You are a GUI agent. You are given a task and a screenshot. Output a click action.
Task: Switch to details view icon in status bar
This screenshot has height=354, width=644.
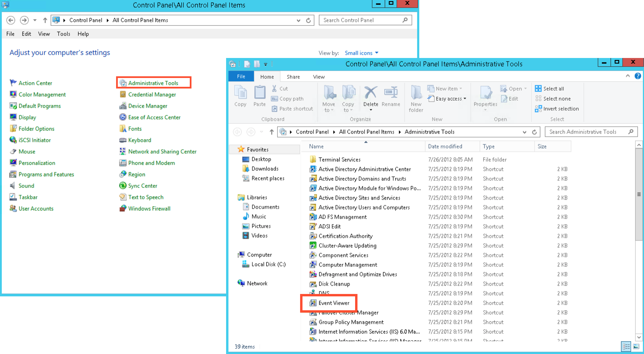[626, 347]
